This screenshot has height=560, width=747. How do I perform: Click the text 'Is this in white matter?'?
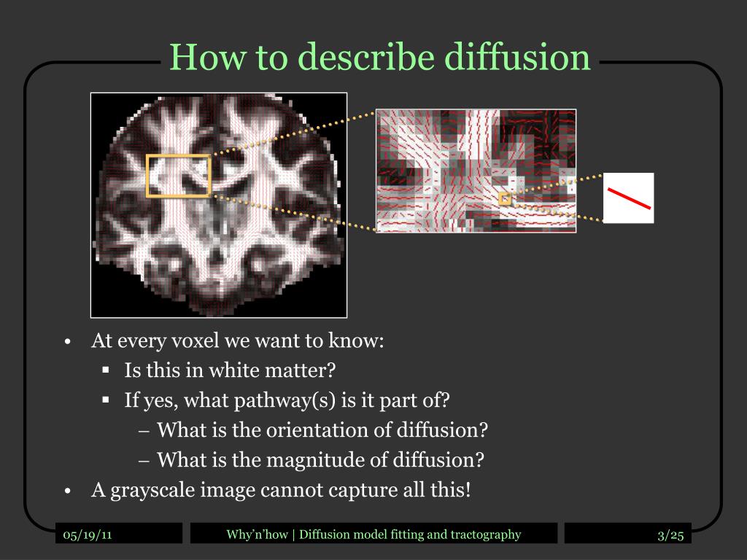pos(230,370)
